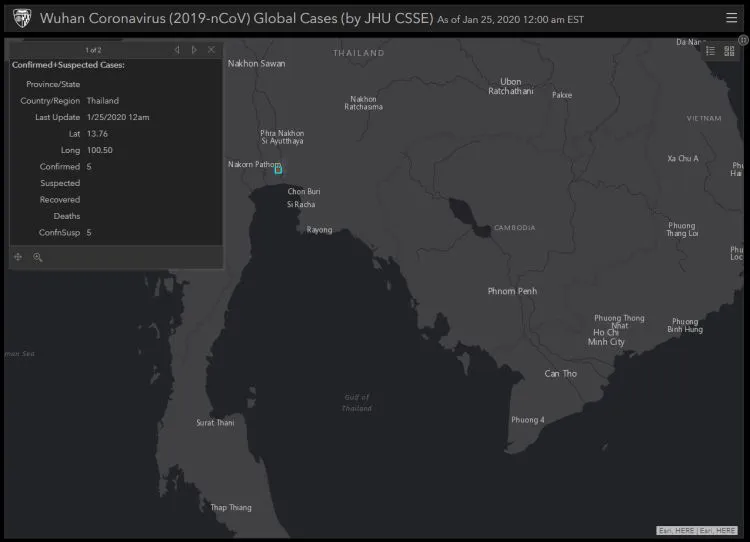The width and height of the screenshot is (750, 542).
Task: Select the cyan Thailand case marker
Action: [278, 169]
